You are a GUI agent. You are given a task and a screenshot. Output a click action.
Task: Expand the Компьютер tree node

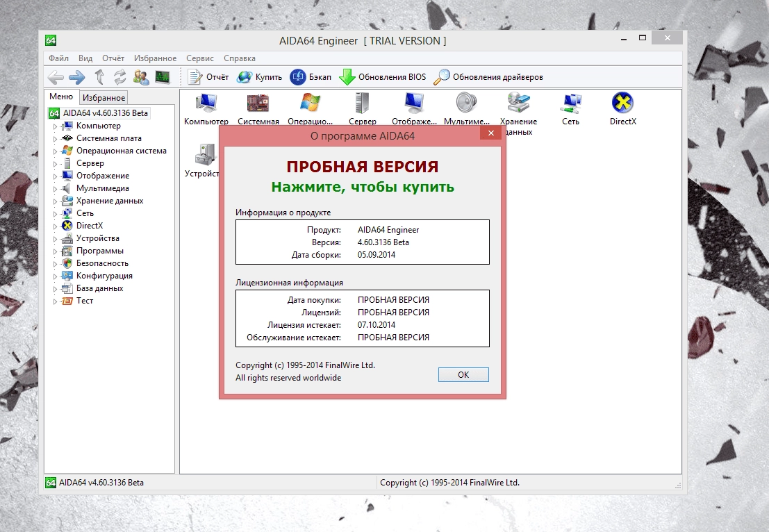[55, 126]
